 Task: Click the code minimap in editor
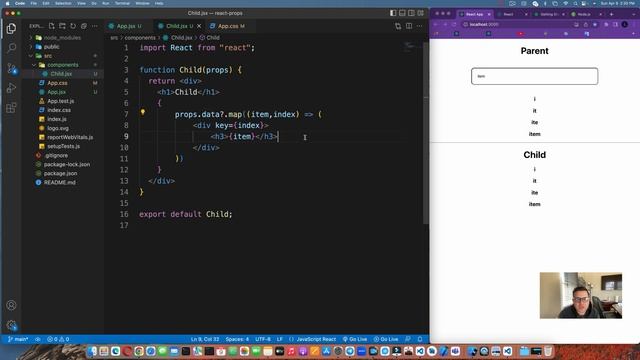point(410,47)
